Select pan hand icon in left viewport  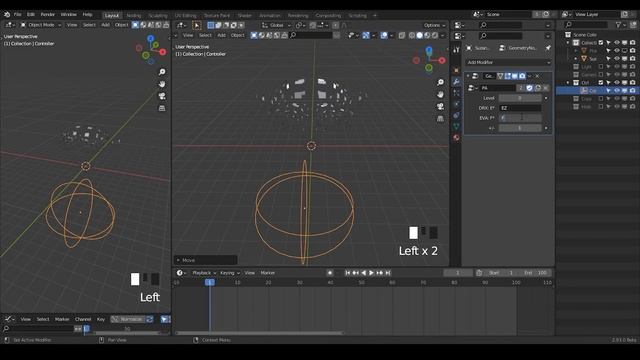pos(162,84)
